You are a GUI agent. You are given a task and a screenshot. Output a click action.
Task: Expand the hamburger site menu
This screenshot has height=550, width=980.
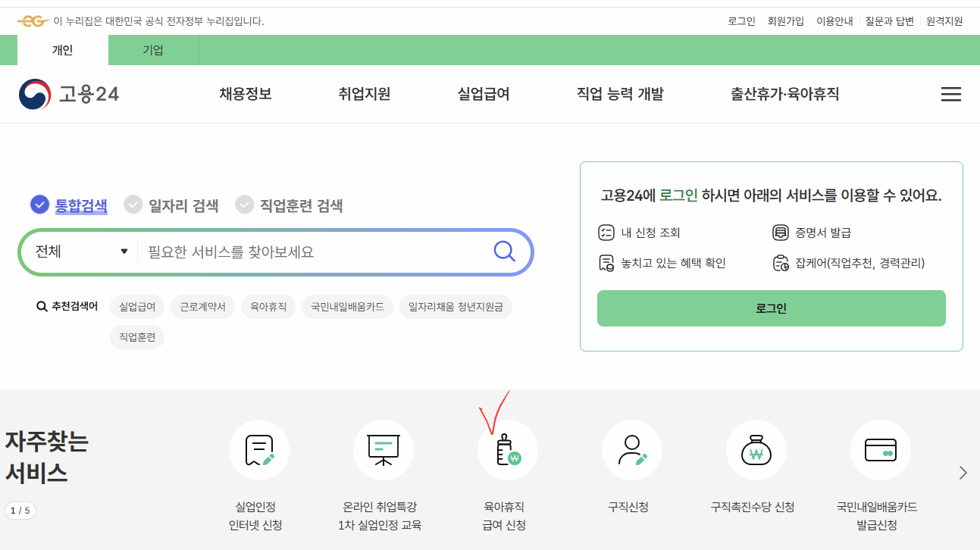950,94
